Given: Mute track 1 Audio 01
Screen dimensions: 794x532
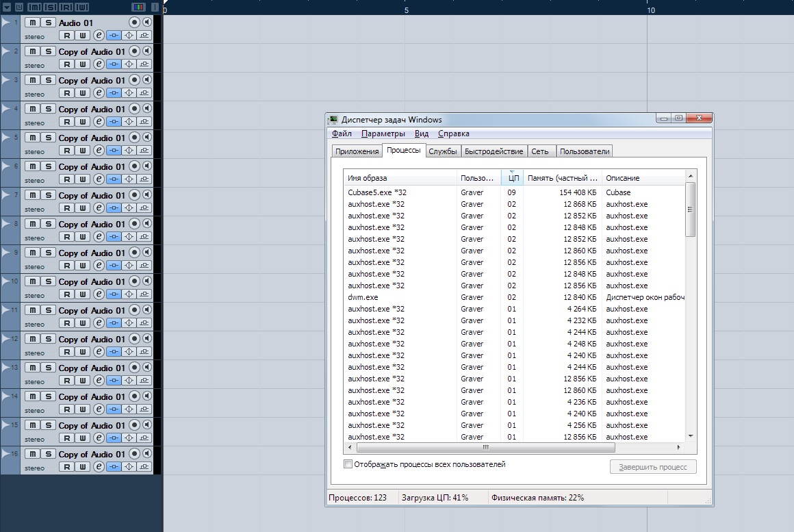Looking at the screenshot, I should [x=32, y=23].
